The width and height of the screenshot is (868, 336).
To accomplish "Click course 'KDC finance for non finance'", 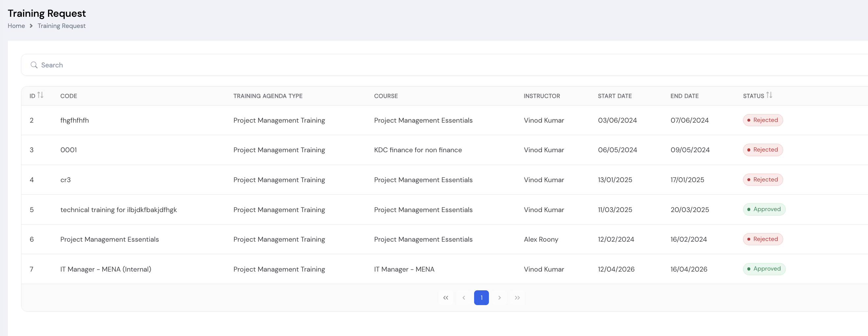I will (x=418, y=150).
